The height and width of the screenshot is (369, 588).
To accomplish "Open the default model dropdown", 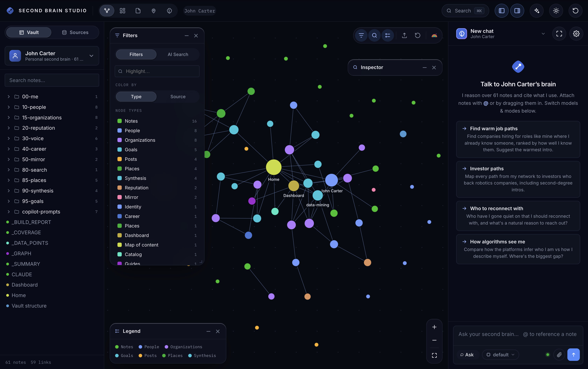I will [500, 355].
